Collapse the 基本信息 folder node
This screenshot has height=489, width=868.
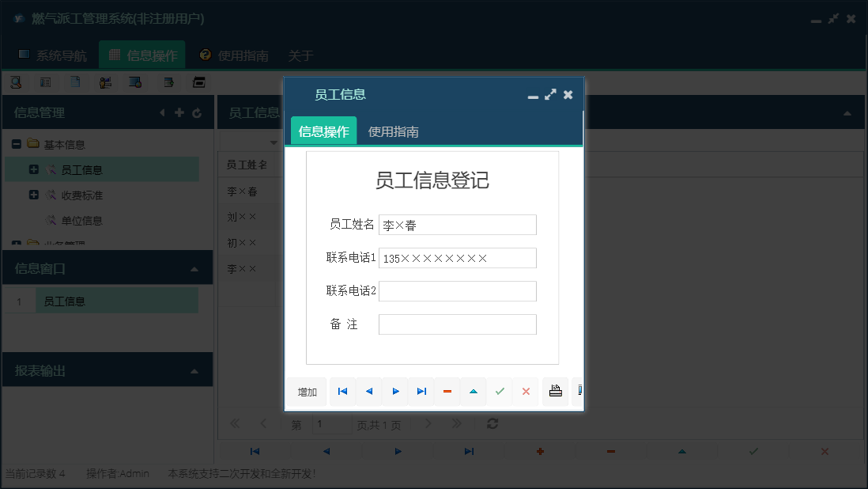click(17, 144)
